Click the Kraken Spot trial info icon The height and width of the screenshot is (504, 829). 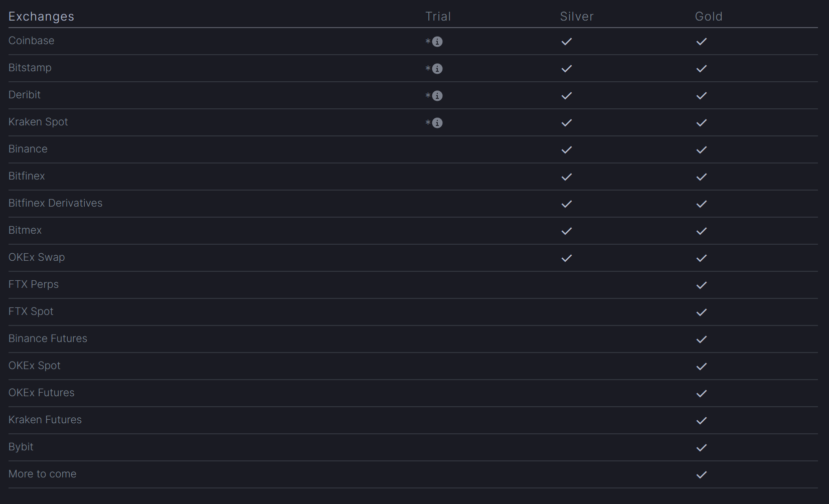(437, 123)
